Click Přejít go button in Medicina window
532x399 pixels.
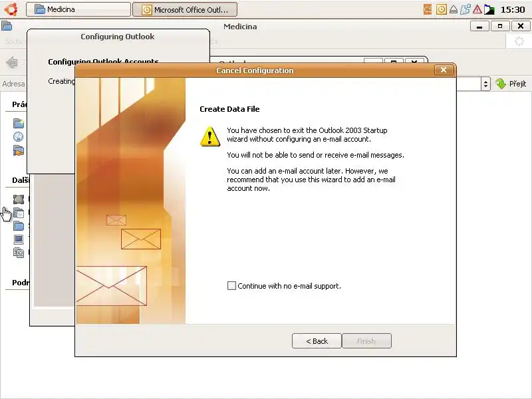(x=511, y=84)
